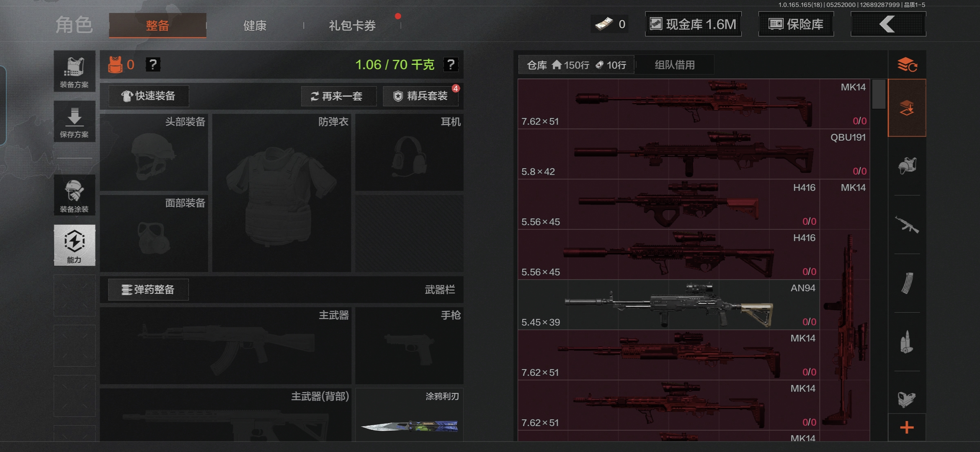
Task: Select the 面部装备 face gear slot
Action: tap(154, 234)
